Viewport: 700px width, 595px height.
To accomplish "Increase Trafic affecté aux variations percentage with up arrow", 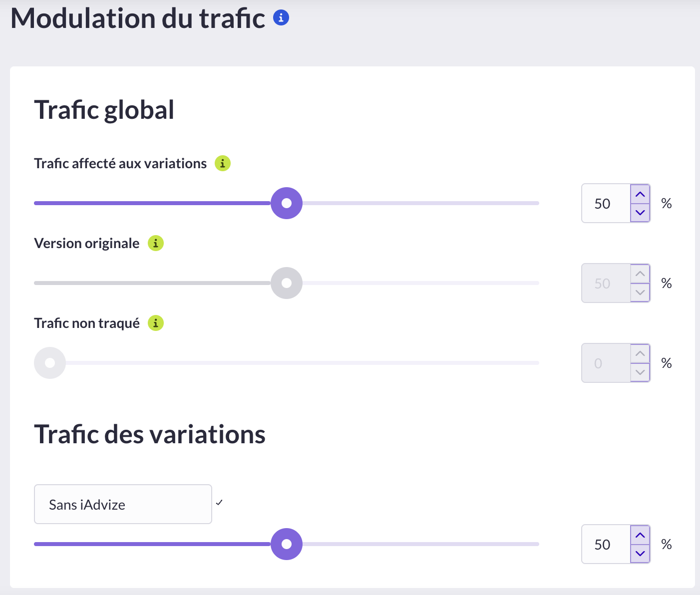I will click(x=640, y=194).
